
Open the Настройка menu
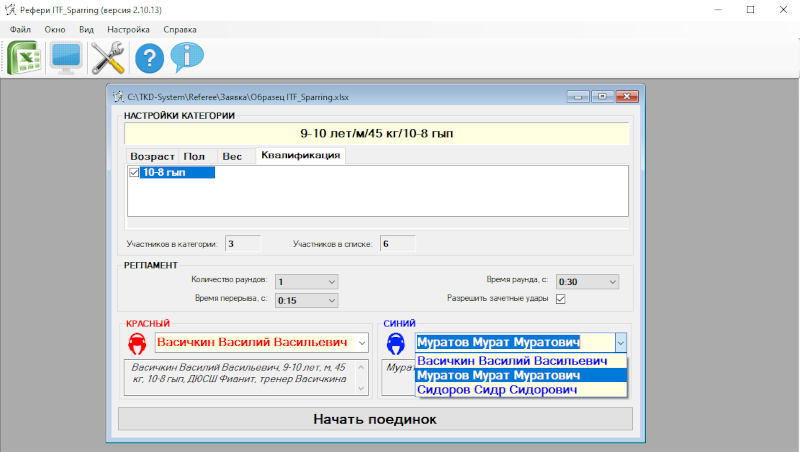[x=127, y=30]
